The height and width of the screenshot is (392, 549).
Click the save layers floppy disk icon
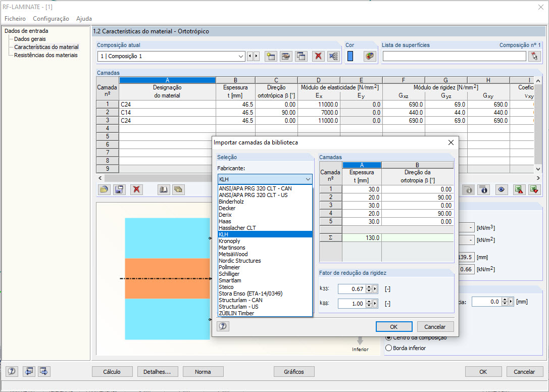coord(120,189)
